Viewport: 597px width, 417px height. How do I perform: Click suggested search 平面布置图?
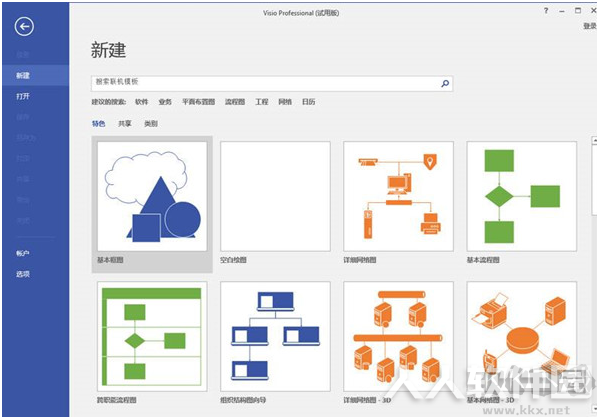[198, 102]
